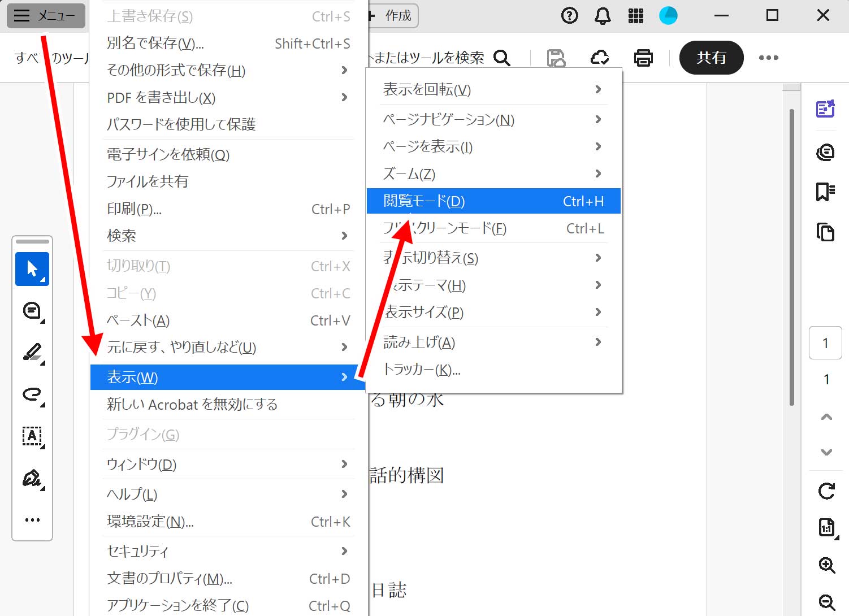
Task: Open 文書のプロパティ(M)... menu item
Action: coord(229,578)
